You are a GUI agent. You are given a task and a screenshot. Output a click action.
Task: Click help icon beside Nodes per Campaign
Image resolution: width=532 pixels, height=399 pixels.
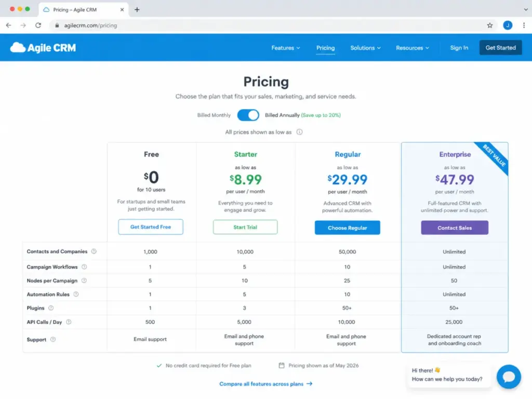coord(84,281)
